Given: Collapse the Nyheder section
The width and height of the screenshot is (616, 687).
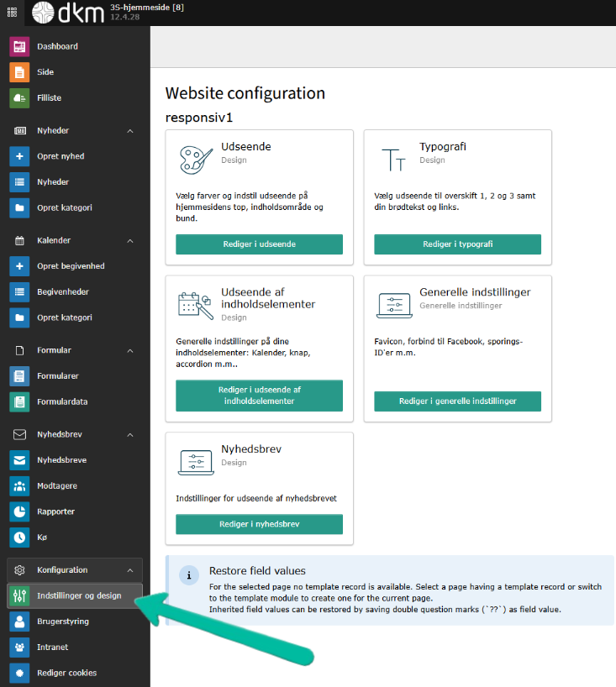Looking at the screenshot, I should [130, 131].
